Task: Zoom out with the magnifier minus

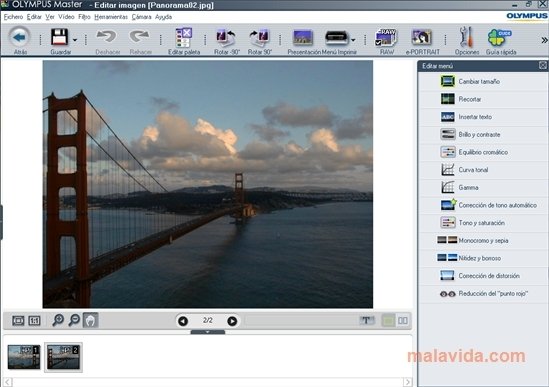Action: [x=74, y=320]
